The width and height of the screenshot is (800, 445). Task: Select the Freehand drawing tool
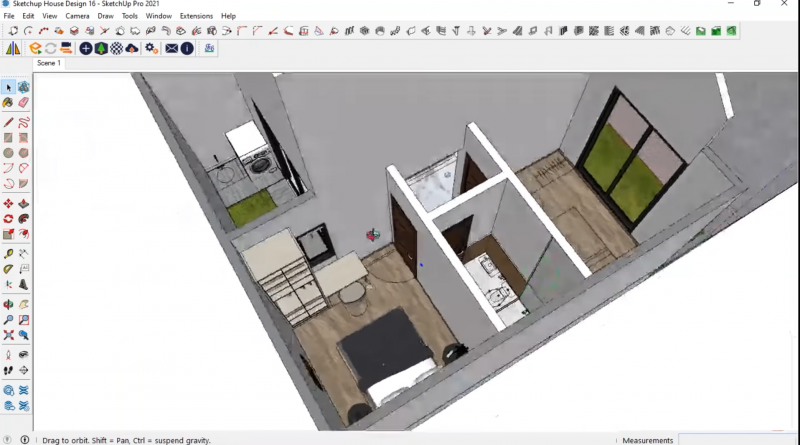pos(23,122)
